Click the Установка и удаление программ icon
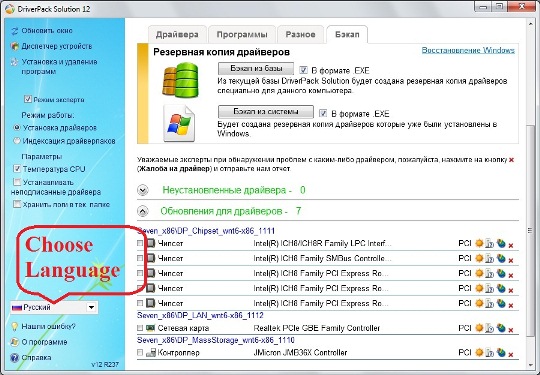540x375 pixels. (14, 62)
